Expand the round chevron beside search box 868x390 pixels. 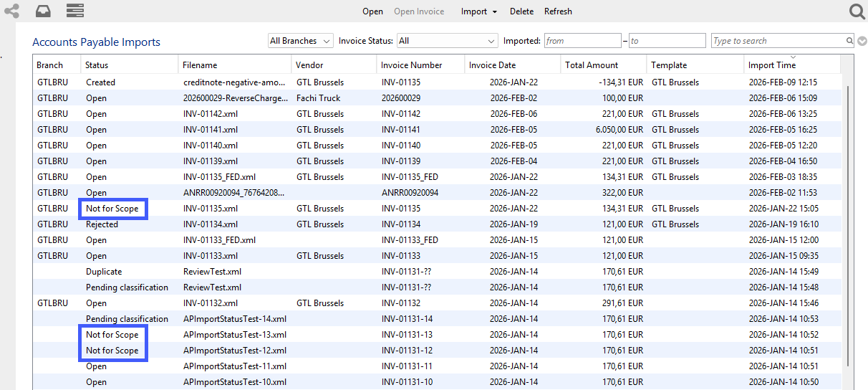click(x=862, y=42)
